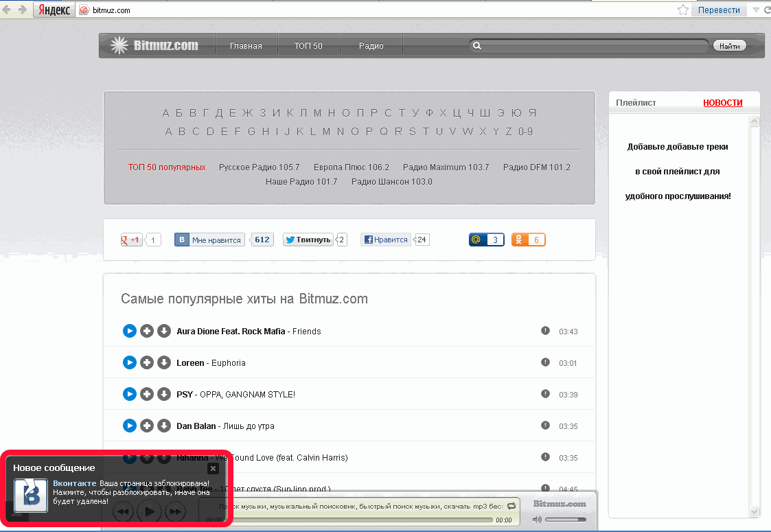Adjust the player volume slider
The height and width of the screenshot is (532, 771).
coord(566,520)
